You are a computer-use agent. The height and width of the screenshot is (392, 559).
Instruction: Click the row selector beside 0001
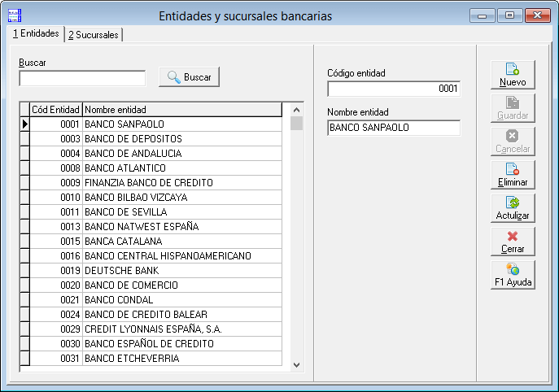coord(24,124)
